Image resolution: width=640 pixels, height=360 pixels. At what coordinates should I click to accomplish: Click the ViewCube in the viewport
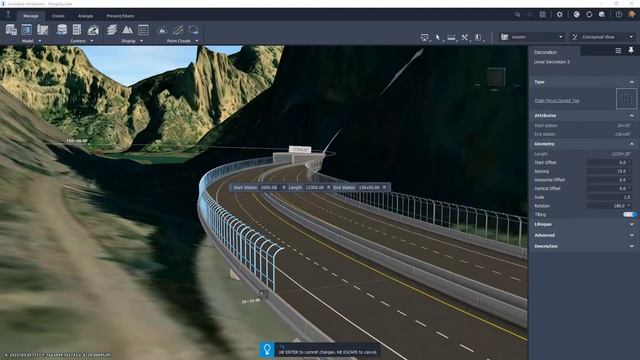tap(496, 77)
